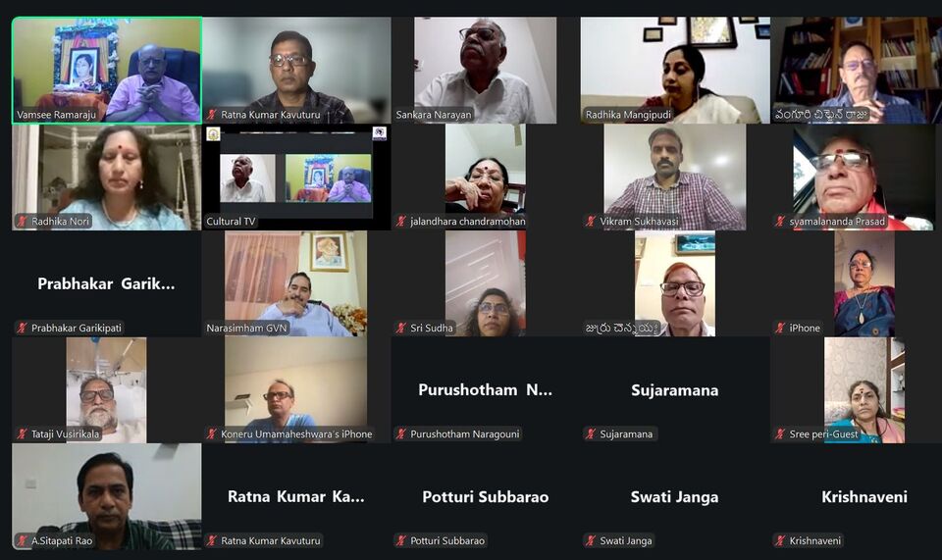Select Vamsee Ramaraju's active speaker video

[x=107, y=71]
